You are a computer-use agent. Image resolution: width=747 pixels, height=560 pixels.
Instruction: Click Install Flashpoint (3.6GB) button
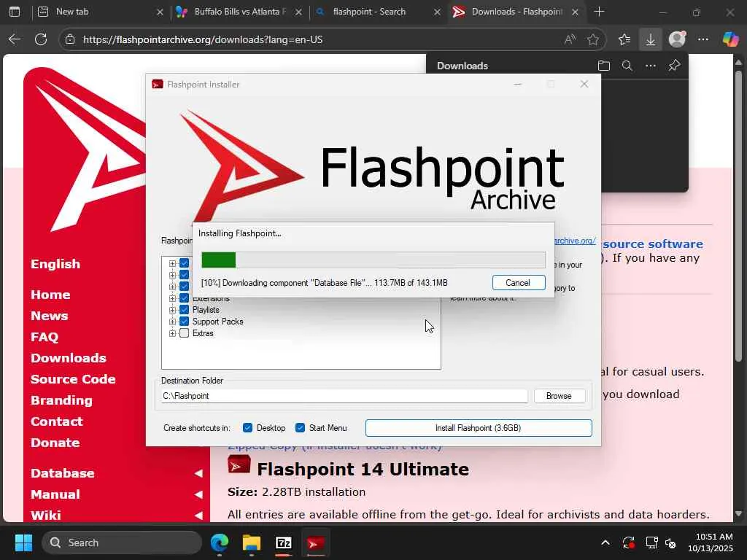click(x=479, y=427)
